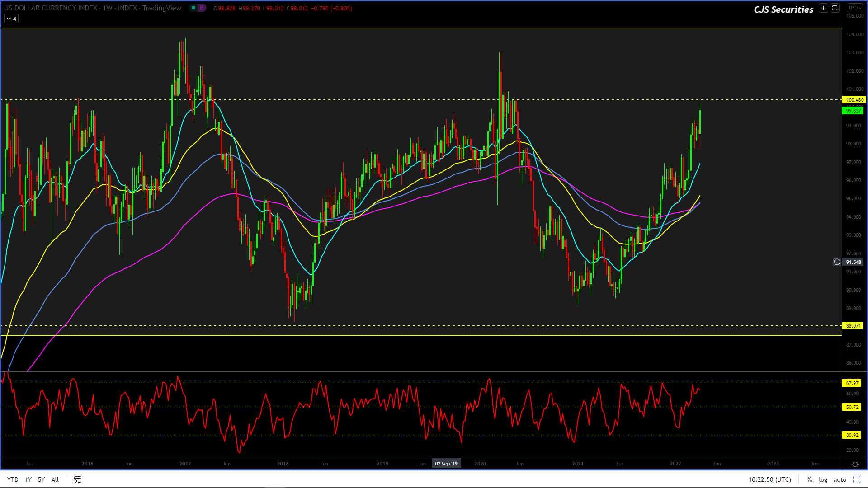Click the move-pane-down arrow icon
Screen dimensions: 868x488
pos(823,8)
